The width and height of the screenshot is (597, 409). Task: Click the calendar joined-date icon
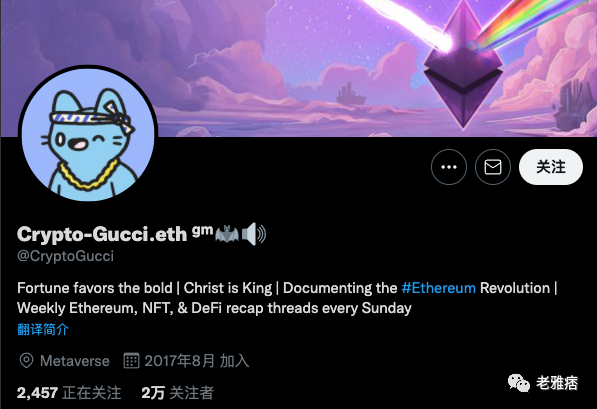tap(131, 361)
